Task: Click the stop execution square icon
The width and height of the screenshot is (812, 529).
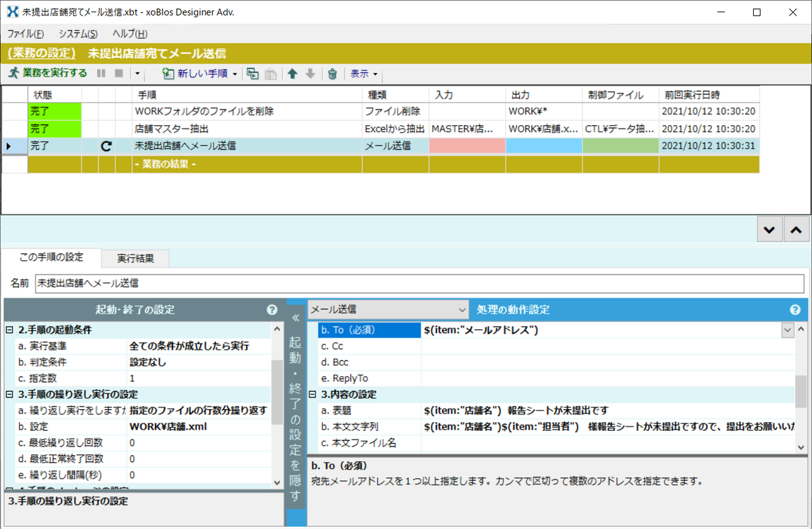Action: click(119, 73)
